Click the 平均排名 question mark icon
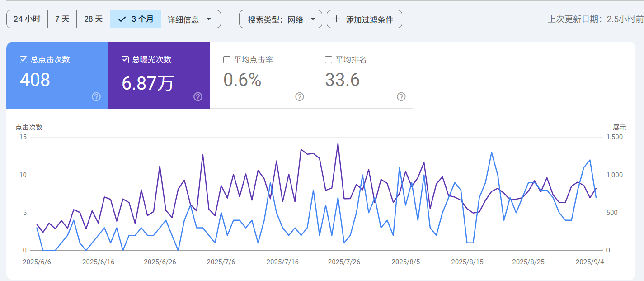Screen dimensions: 644x281 pyautogui.click(x=401, y=96)
